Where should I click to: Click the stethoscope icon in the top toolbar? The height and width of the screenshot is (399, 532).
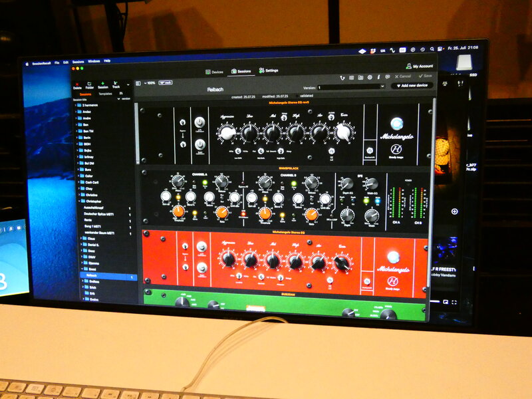(342, 78)
